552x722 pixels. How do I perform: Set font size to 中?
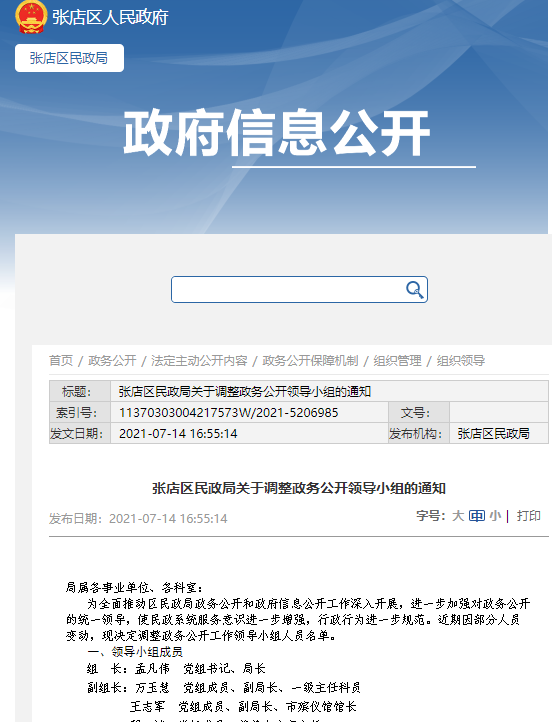(x=476, y=516)
